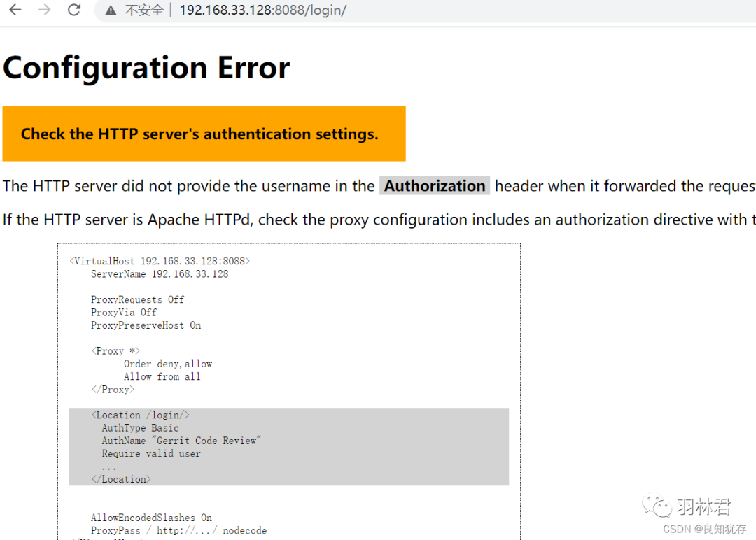Click the AuthName Gerrit Code Review line
The width and height of the screenshot is (756, 540).
(x=181, y=441)
